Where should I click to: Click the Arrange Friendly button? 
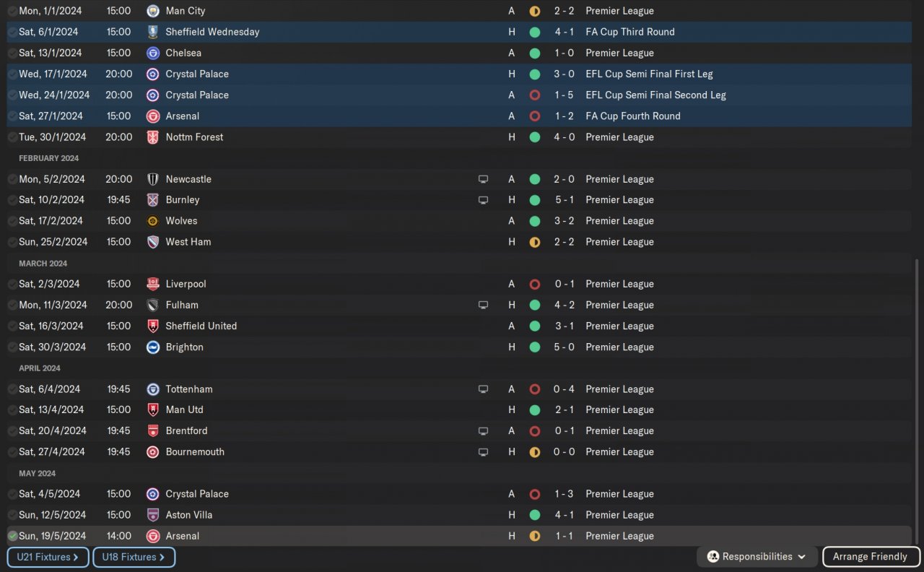pos(870,557)
